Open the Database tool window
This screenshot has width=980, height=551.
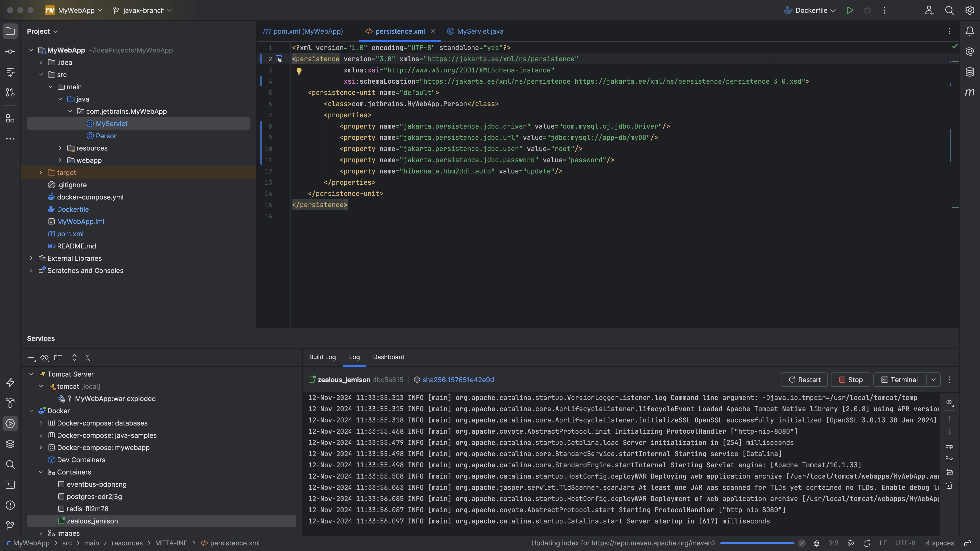pos(970,71)
